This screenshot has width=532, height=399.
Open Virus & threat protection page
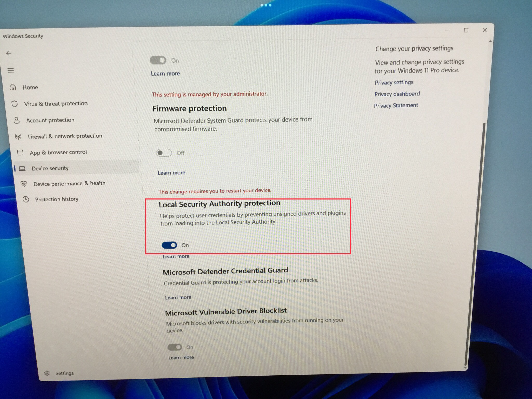tap(56, 104)
